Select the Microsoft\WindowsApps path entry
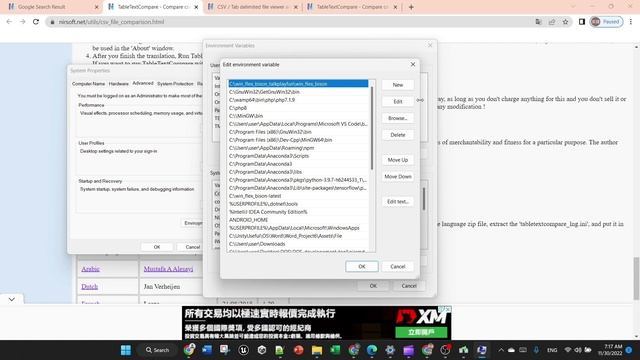 pyautogui.click(x=298, y=228)
